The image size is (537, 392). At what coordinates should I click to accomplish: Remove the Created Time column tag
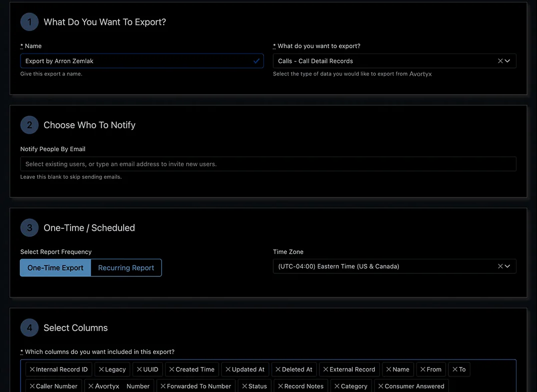click(172, 369)
